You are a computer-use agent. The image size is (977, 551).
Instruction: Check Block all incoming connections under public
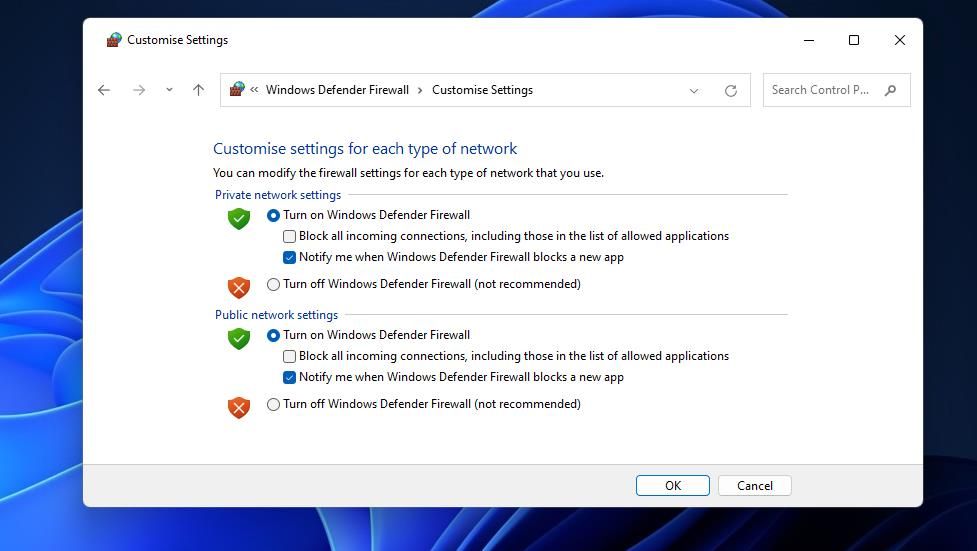click(x=289, y=356)
